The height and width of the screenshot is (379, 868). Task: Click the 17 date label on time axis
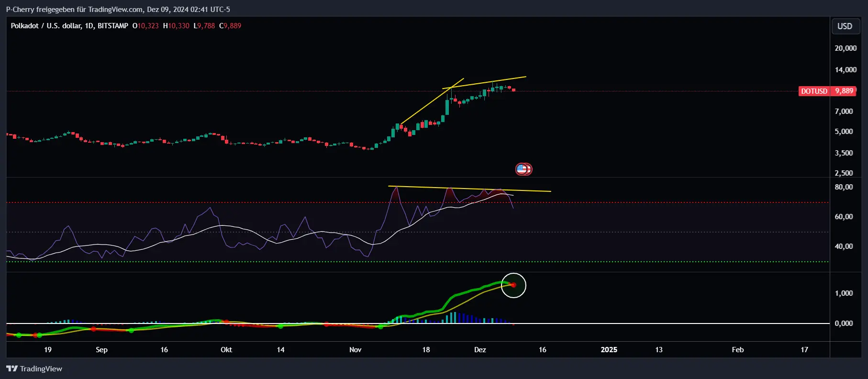(x=804, y=350)
